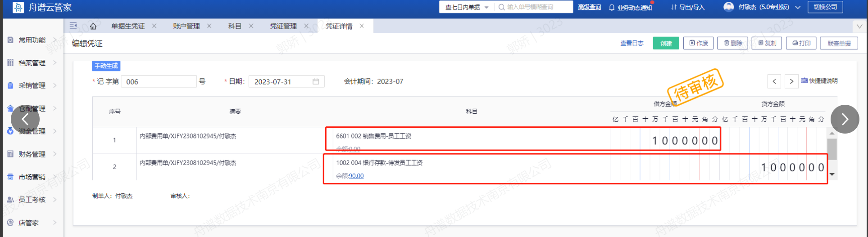Click the 输入单号模糊查询 search box
Viewport: 868px width, 237px height.
[534, 7]
